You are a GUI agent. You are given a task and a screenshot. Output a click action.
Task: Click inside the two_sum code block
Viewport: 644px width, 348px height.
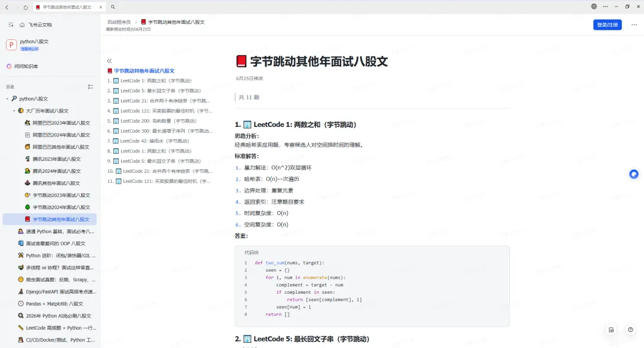point(372,287)
